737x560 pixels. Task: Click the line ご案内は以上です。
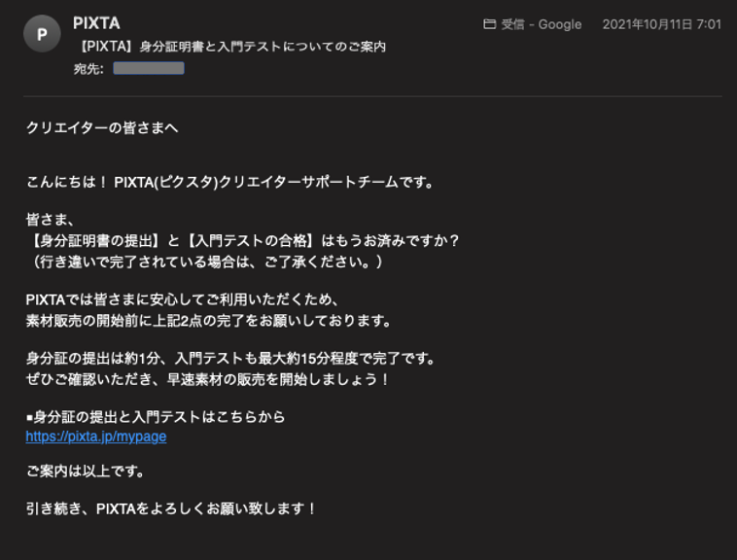click(x=85, y=471)
